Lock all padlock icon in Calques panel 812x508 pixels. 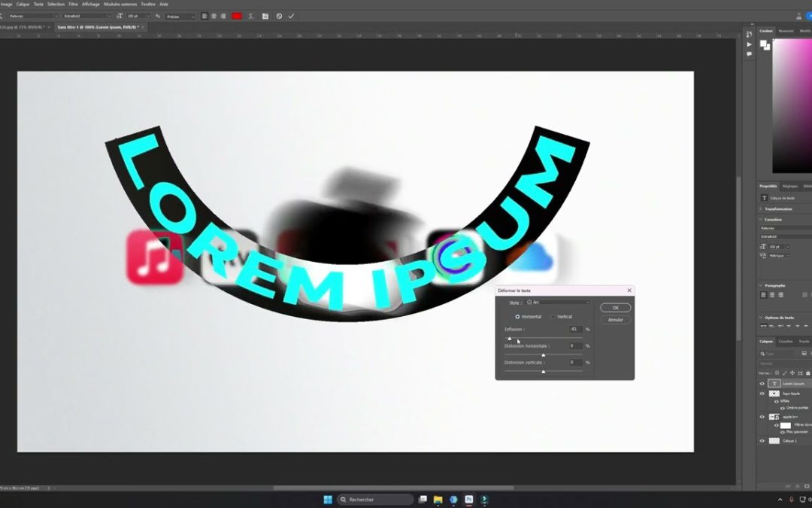point(807,373)
